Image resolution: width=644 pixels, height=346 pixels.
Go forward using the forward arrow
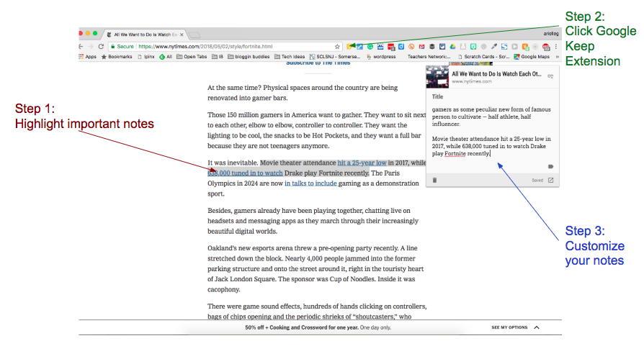[91, 46]
